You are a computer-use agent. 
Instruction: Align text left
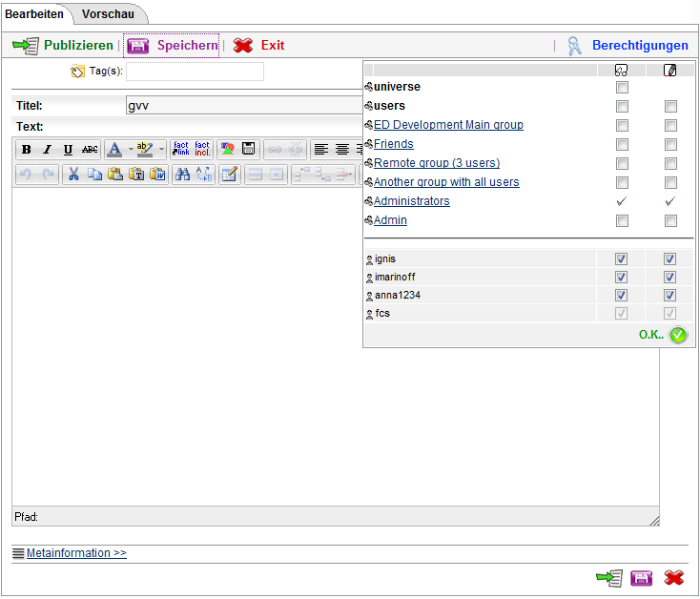(x=321, y=149)
